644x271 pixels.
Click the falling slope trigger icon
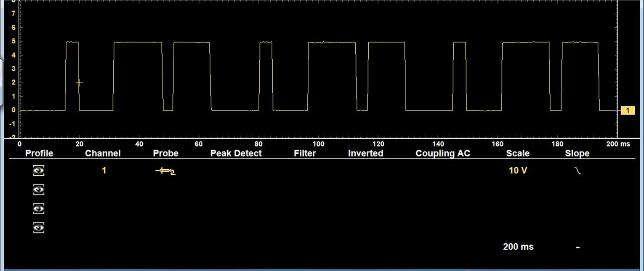coord(577,170)
